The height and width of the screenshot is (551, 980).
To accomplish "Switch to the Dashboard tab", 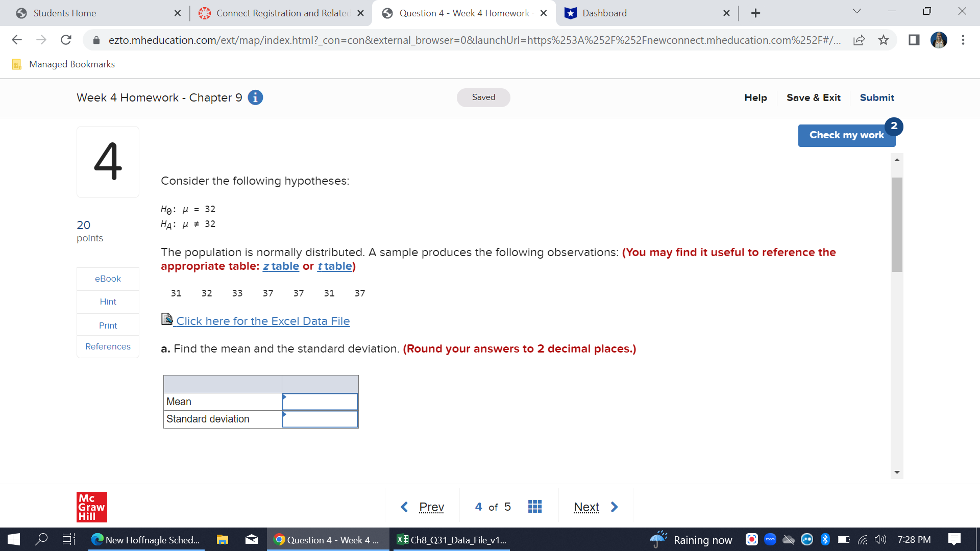I will click(604, 13).
